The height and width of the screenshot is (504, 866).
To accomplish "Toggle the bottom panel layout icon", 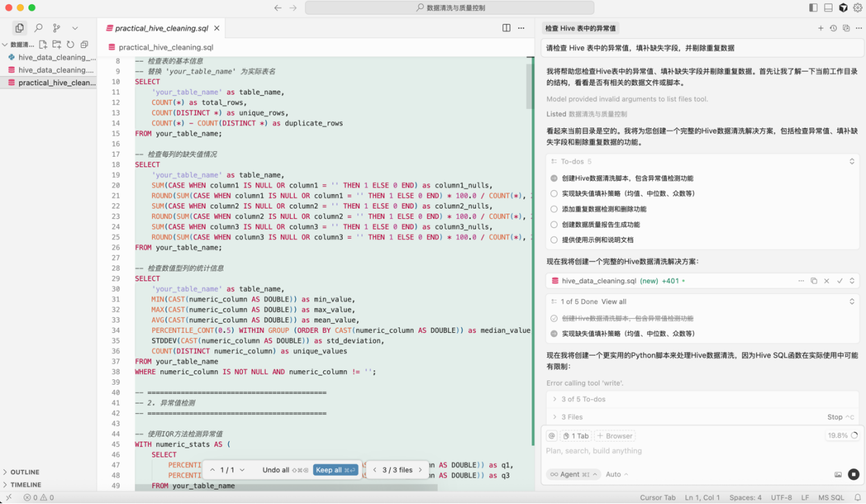I will tap(828, 8).
